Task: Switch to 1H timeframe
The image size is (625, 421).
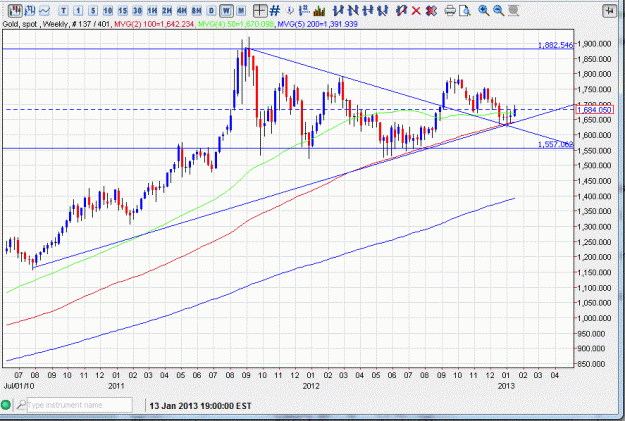Action: click(152, 11)
